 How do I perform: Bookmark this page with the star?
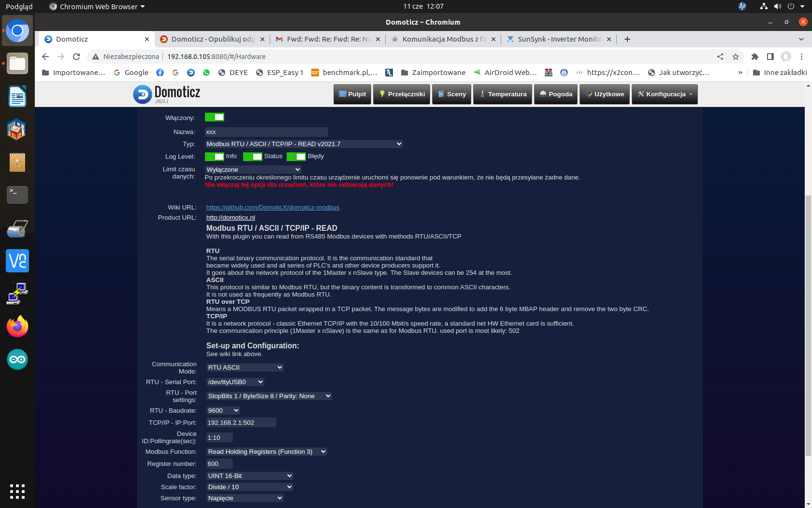[736, 57]
